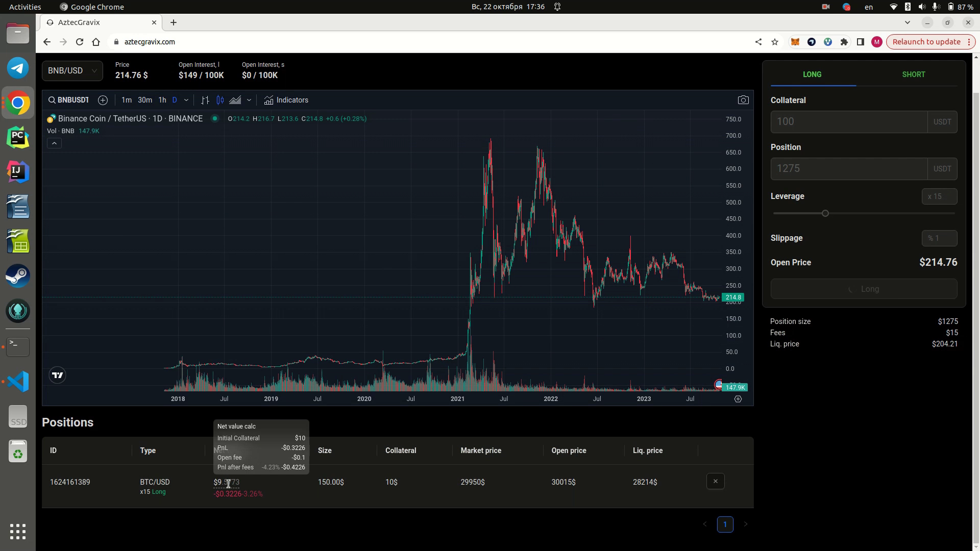Set chart timeframe to 1m
This screenshot has height=551, width=980.
(x=127, y=100)
